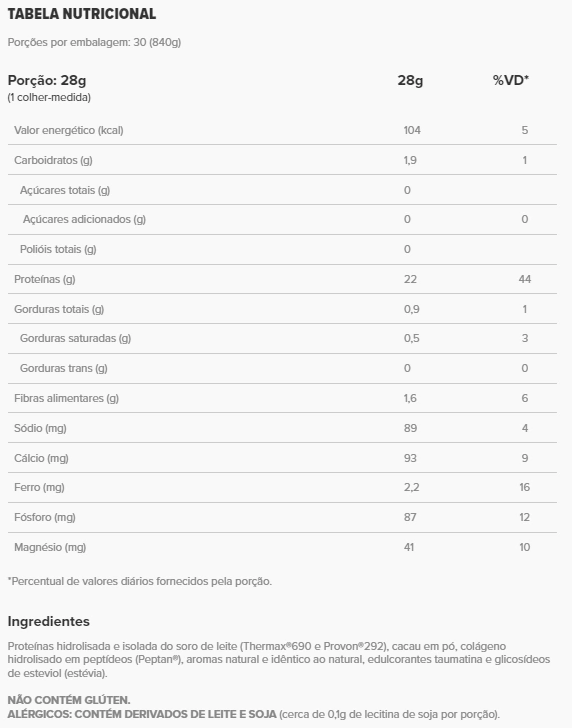572x728 pixels.
Task: Click the Porção: 28g header label
Action: pos(47,80)
